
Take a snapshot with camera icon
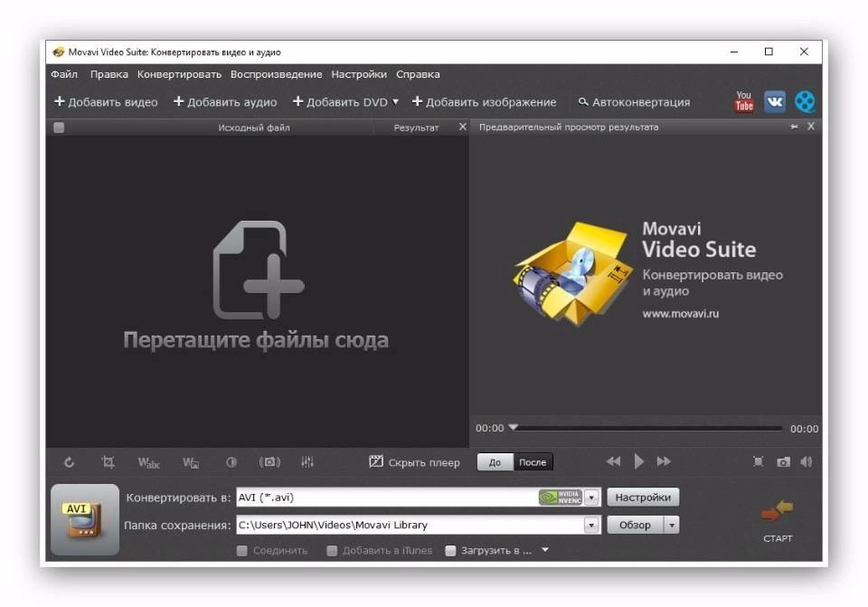[x=783, y=462]
